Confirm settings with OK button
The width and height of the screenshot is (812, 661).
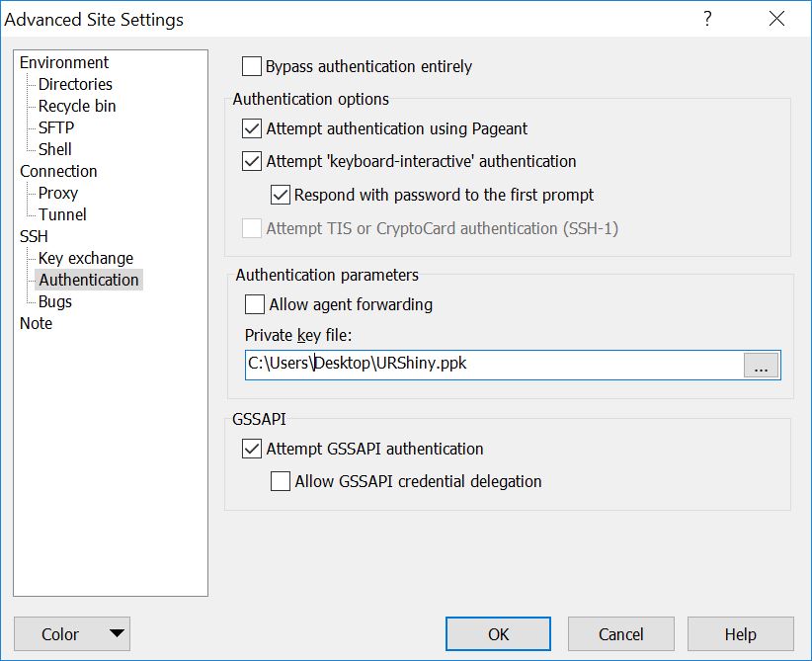pyautogui.click(x=498, y=633)
